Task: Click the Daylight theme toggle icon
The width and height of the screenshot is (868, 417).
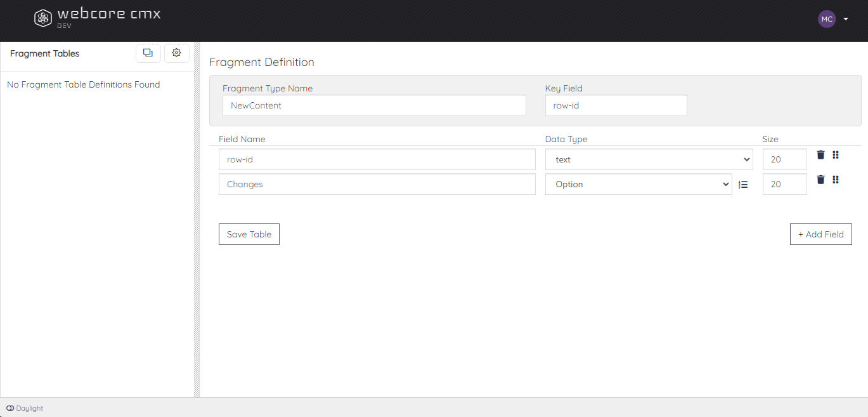Action: pyautogui.click(x=10, y=408)
